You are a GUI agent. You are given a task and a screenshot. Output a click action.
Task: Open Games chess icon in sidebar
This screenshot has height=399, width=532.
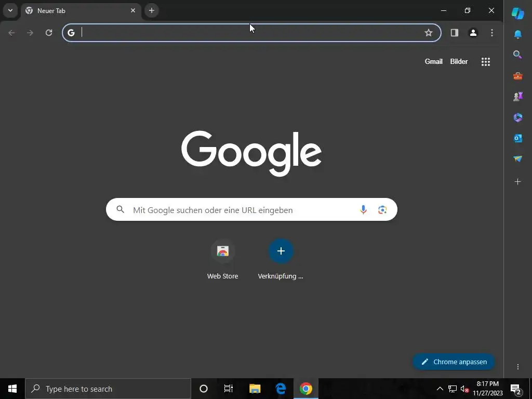(x=518, y=97)
